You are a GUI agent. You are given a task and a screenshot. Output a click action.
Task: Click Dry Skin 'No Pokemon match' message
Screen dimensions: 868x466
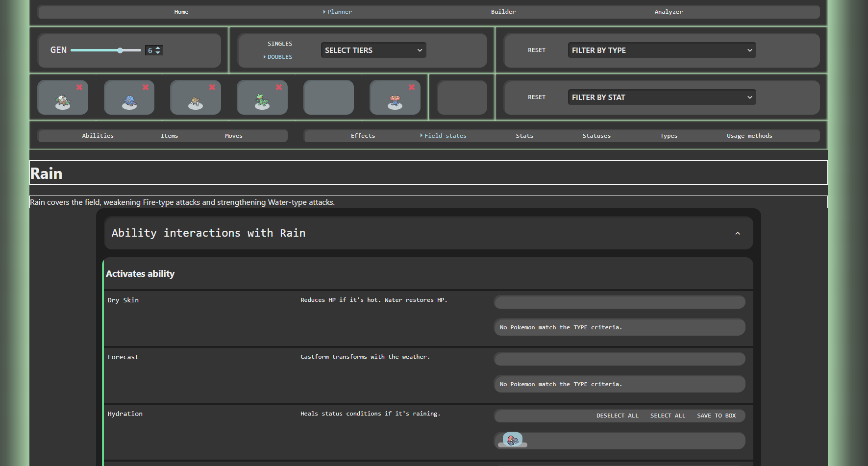click(561, 327)
